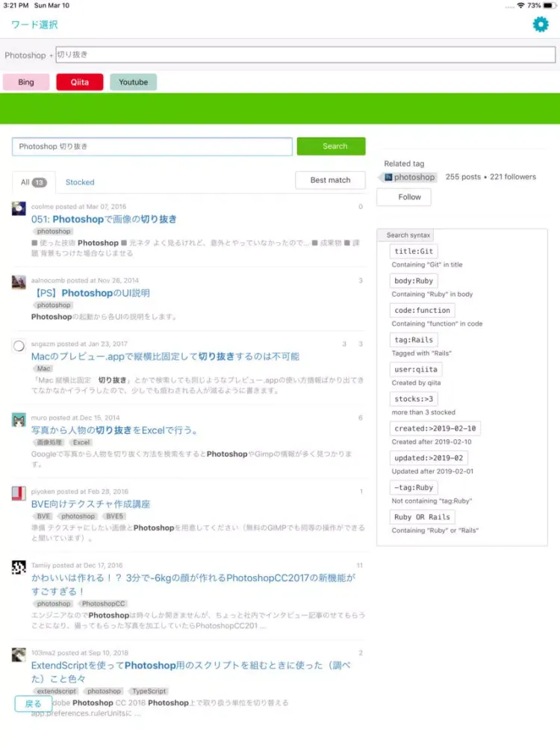Click the tag:Rails syntax example
This screenshot has width=560, height=747.
click(414, 340)
